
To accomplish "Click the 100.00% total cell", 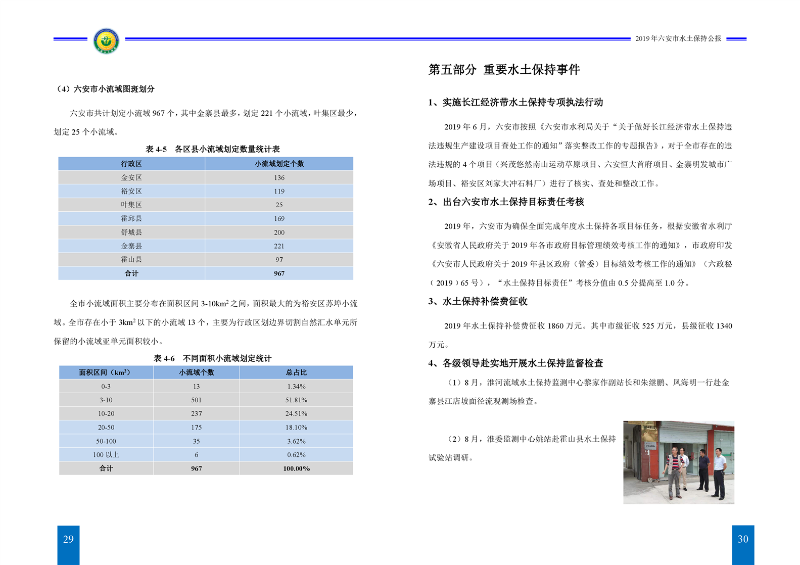I will (x=295, y=467).
